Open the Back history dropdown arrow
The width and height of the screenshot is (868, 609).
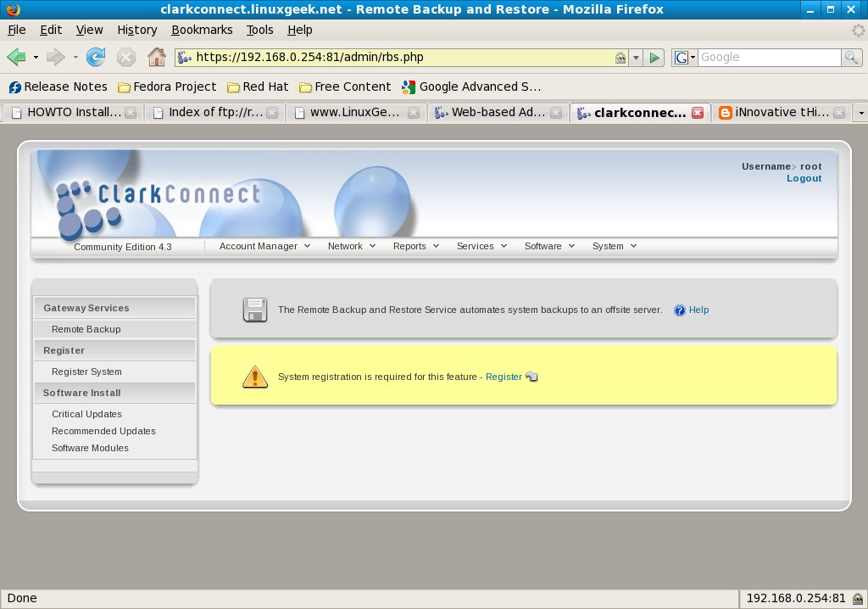click(36, 57)
